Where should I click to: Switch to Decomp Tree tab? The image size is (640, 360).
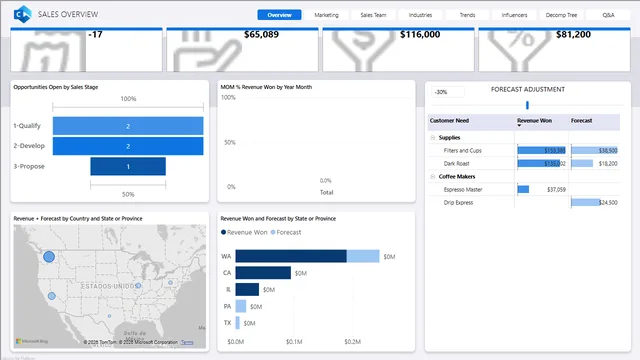click(x=561, y=15)
